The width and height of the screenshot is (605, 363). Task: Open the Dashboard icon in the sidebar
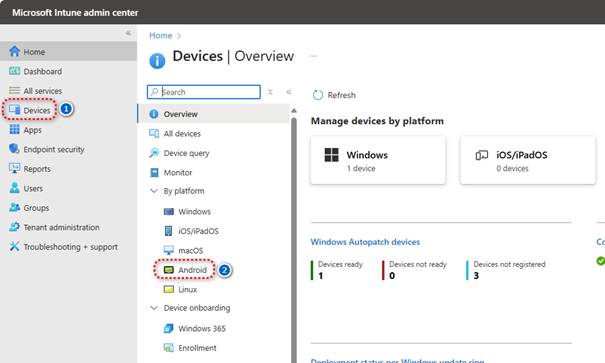[14, 71]
